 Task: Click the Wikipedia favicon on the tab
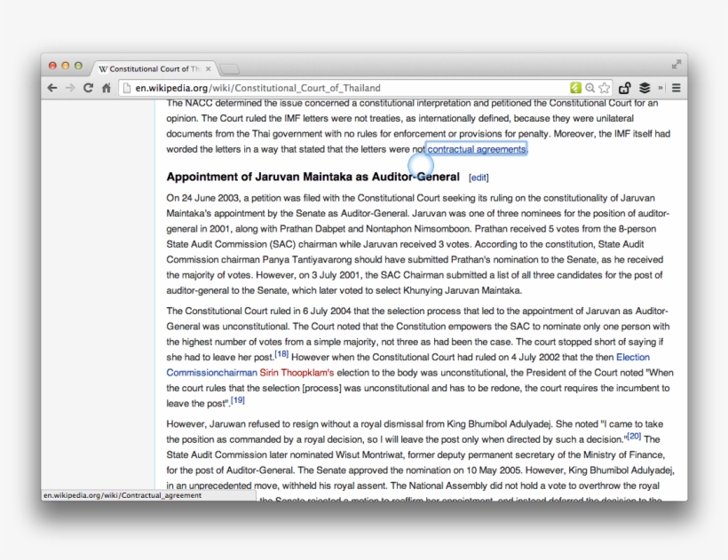103,68
